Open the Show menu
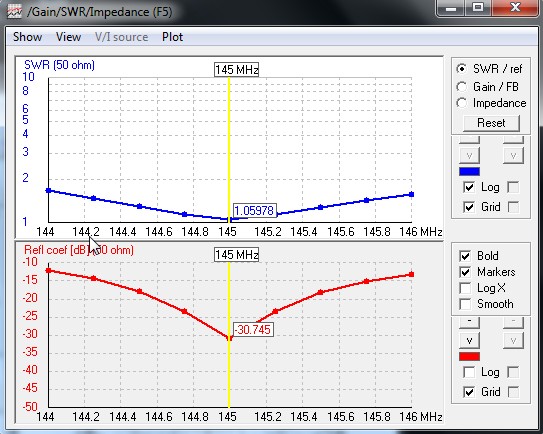 (28, 37)
